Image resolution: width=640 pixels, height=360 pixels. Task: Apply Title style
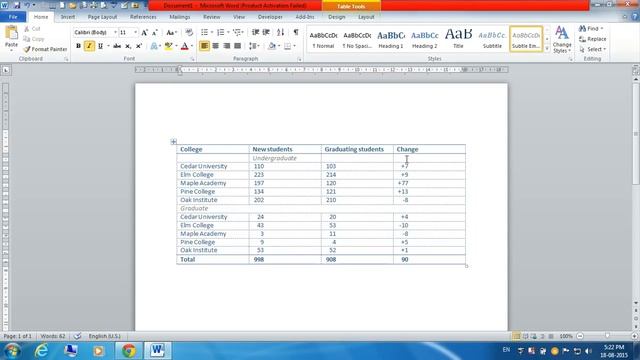(x=458, y=39)
